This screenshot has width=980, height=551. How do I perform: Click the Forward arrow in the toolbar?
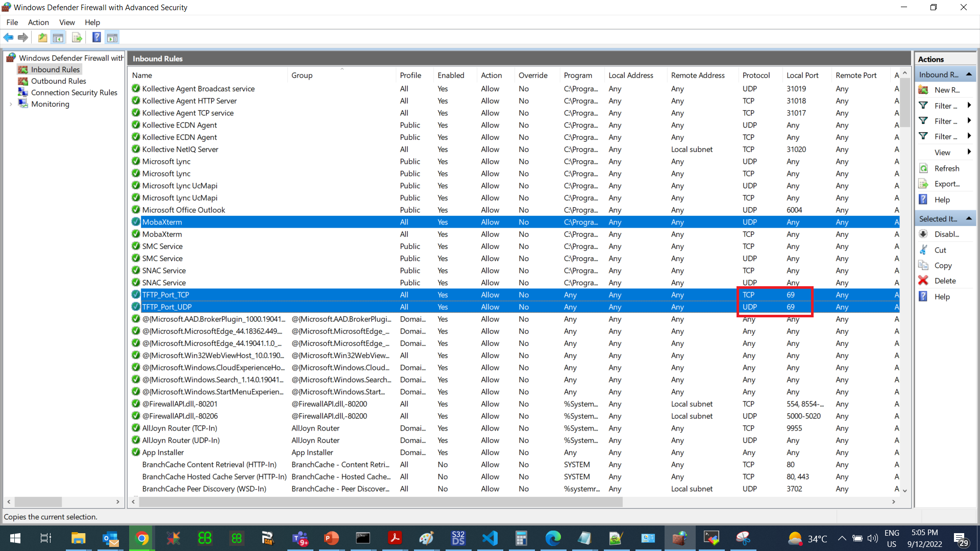pyautogui.click(x=23, y=37)
